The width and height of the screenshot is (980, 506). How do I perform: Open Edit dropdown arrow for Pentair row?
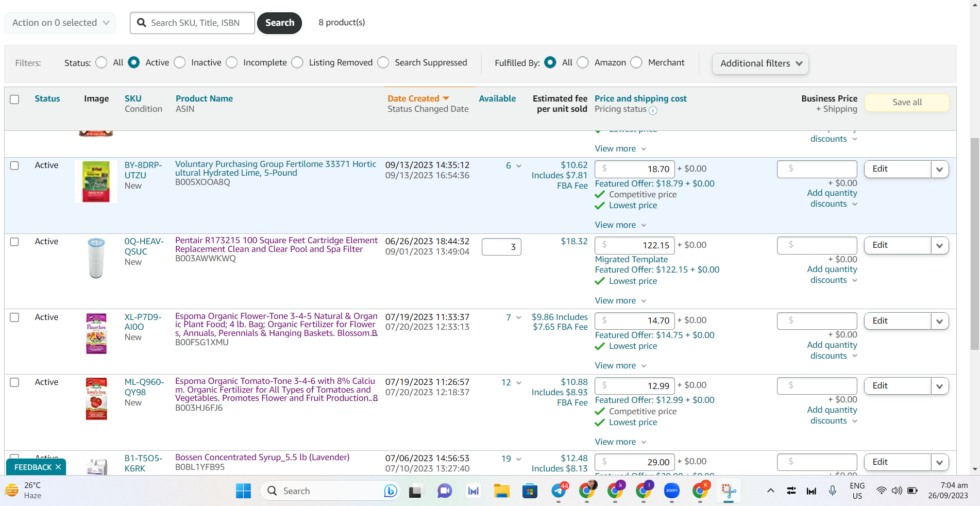click(940, 245)
